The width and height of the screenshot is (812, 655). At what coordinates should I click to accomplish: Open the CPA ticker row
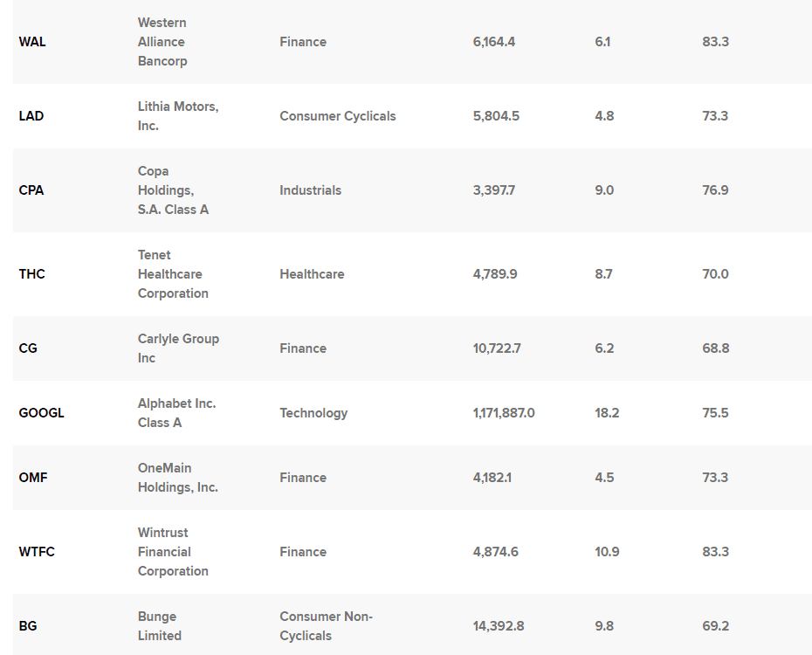point(32,190)
